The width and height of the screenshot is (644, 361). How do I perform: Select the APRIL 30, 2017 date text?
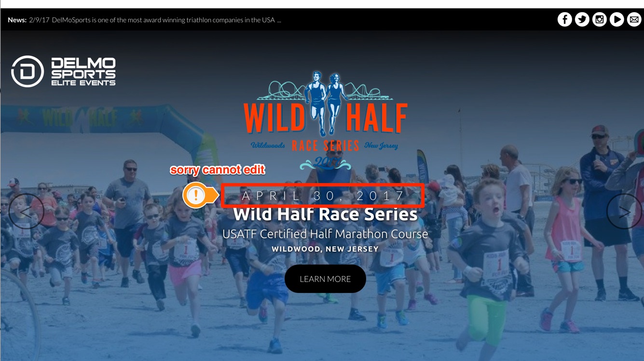coord(323,196)
